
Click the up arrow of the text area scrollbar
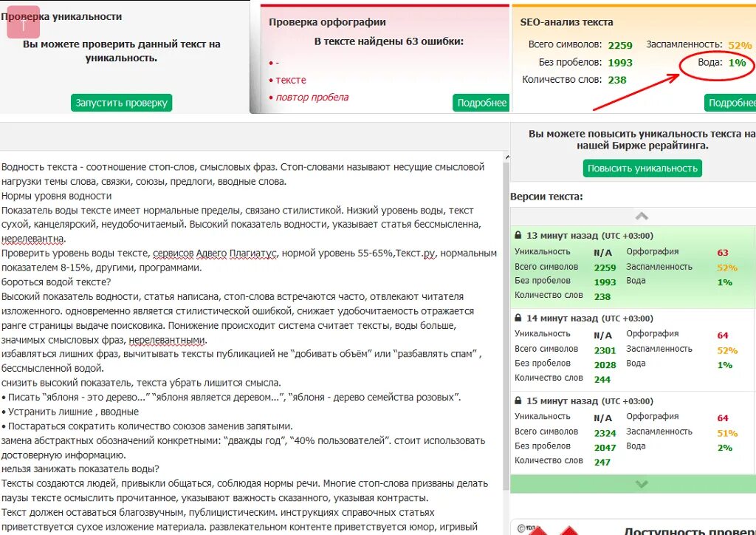506,157
